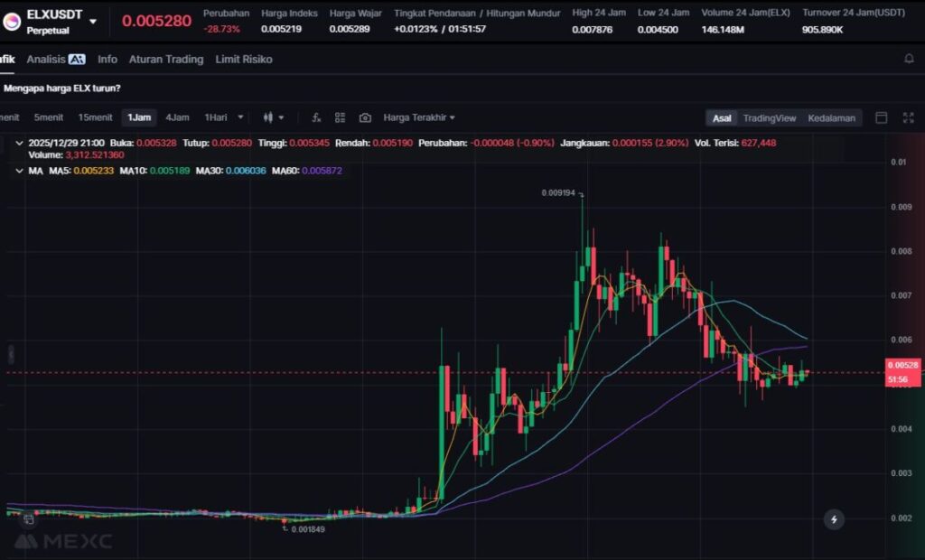
Task: Click the lightning quick-trade button
Action: pyautogui.click(x=834, y=519)
